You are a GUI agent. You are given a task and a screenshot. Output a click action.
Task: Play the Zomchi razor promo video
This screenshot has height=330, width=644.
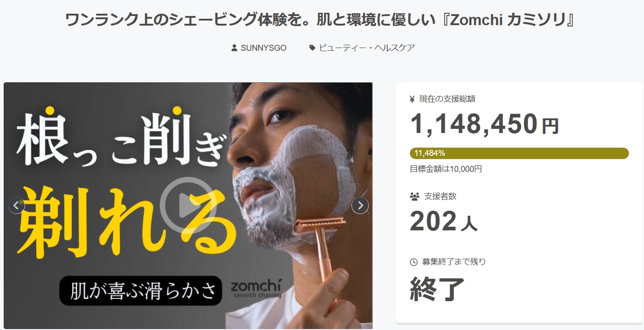pos(188,205)
